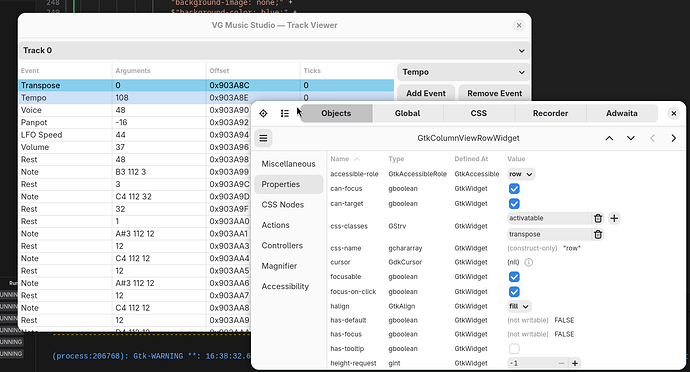
Task: Click the Add Event button
Action: pyautogui.click(x=426, y=93)
